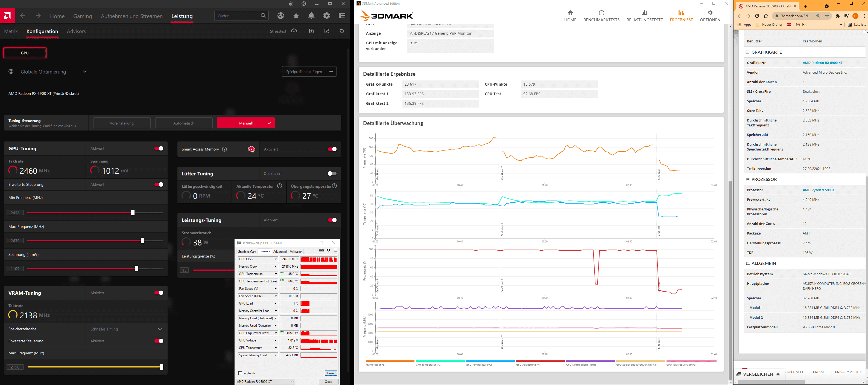Image resolution: width=868 pixels, height=385 pixels.
Task: Start the Stresstest icon in Radeon Software
Action: [x=294, y=31]
